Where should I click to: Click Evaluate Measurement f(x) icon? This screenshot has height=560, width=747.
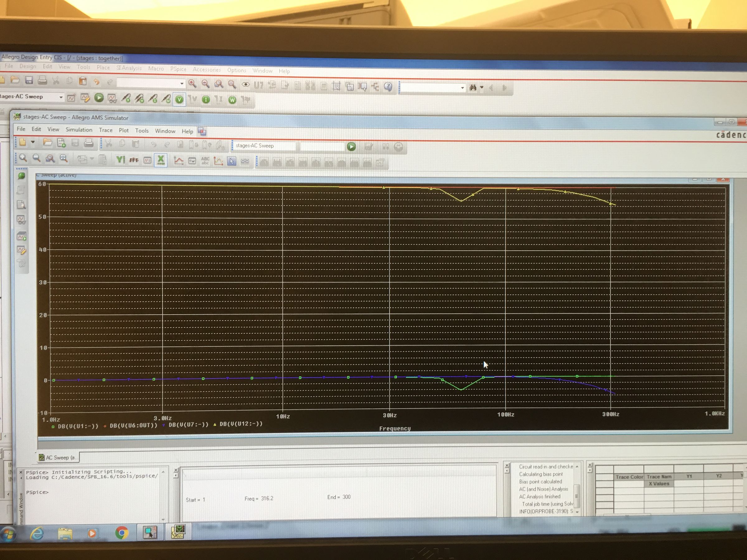192,161
